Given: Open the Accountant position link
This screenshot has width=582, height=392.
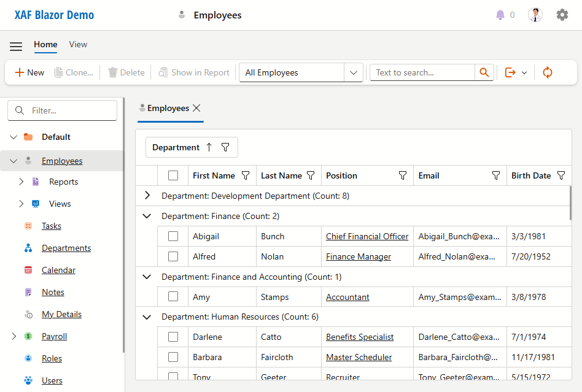Looking at the screenshot, I should (x=348, y=297).
